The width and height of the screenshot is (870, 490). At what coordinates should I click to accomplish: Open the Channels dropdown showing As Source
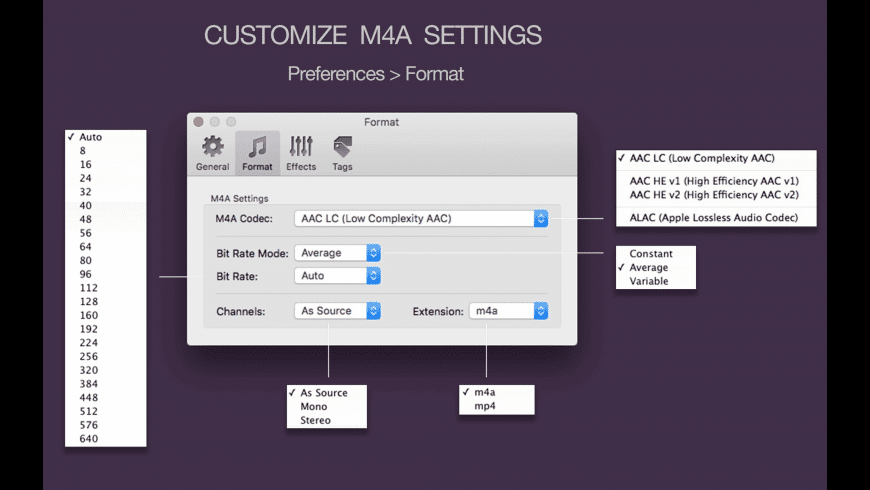pos(337,311)
